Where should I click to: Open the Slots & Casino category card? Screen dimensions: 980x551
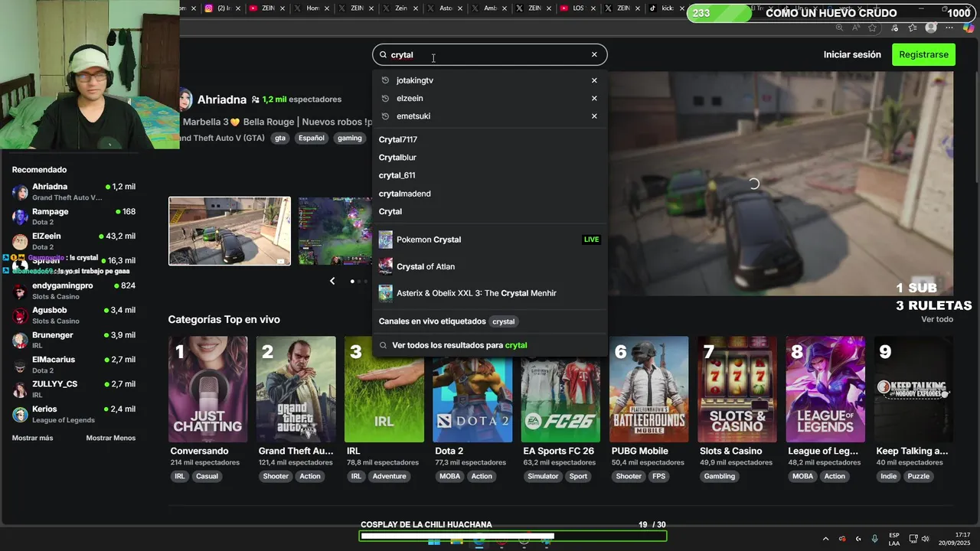[737, 390]
